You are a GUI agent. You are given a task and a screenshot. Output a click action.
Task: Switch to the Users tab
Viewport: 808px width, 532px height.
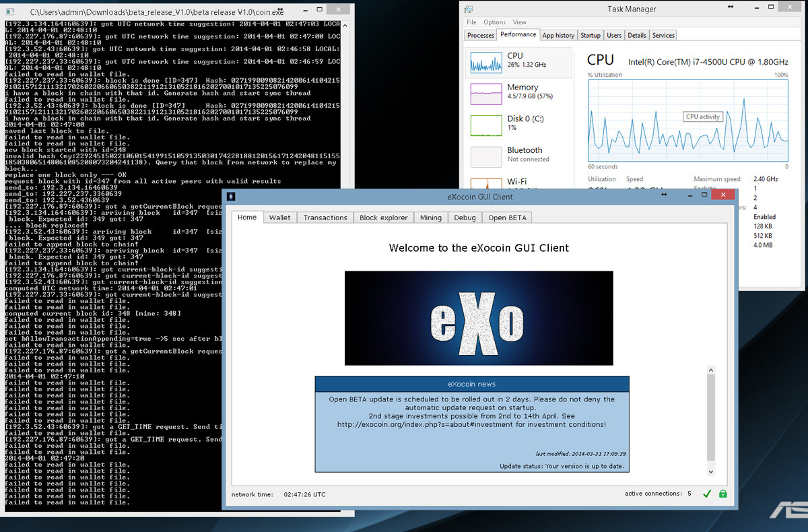click(x=614, y=36)
